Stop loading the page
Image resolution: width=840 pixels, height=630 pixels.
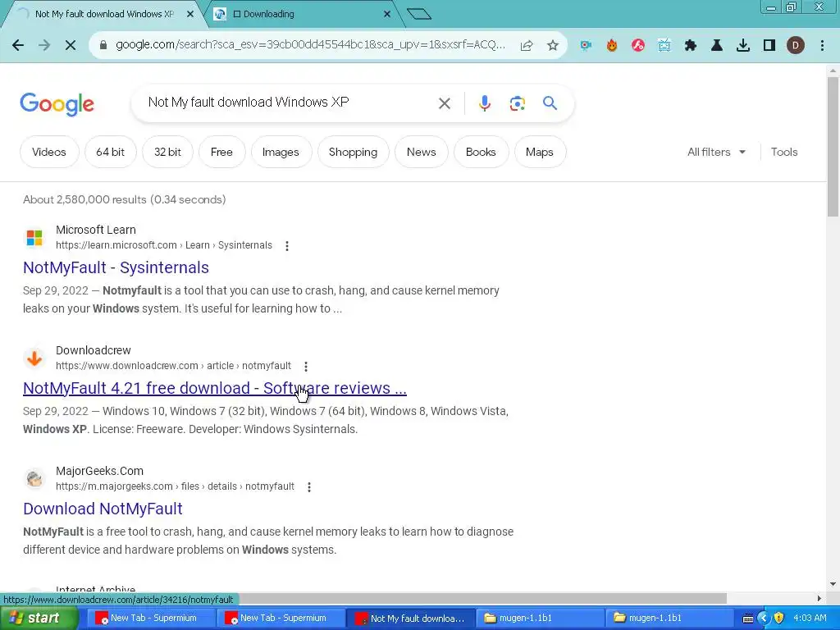[71, 46]
